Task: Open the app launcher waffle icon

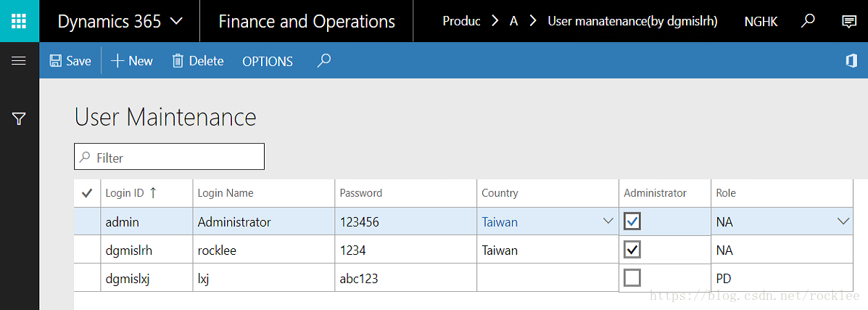Action: coord(19,21)
